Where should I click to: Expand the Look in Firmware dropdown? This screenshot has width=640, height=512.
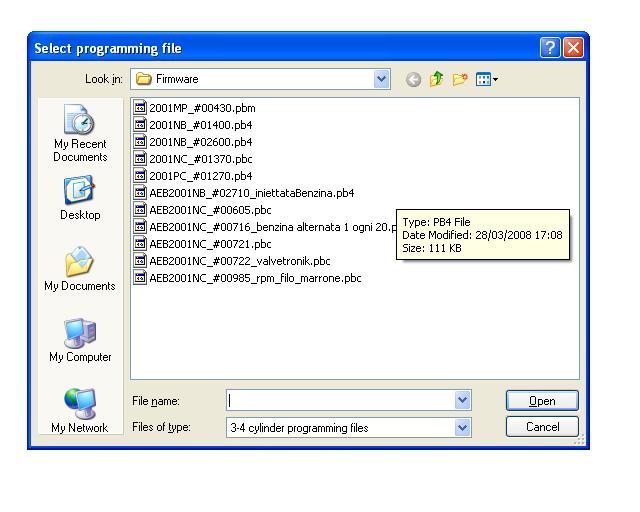(x=381, y=79)
